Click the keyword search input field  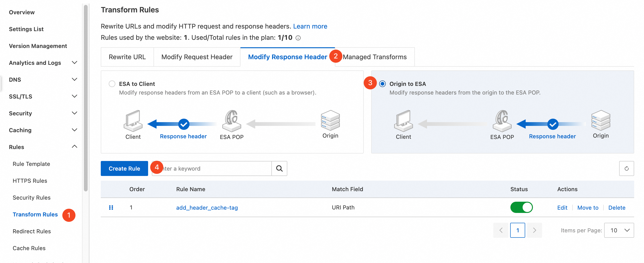pyautogui.click(x=211, y=168)
